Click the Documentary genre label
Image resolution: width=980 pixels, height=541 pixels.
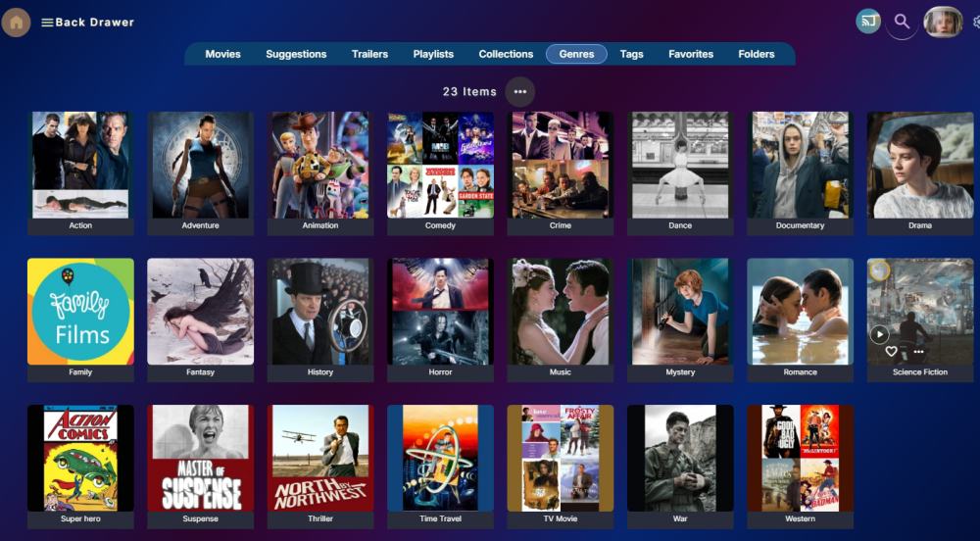tap(801, 225)
